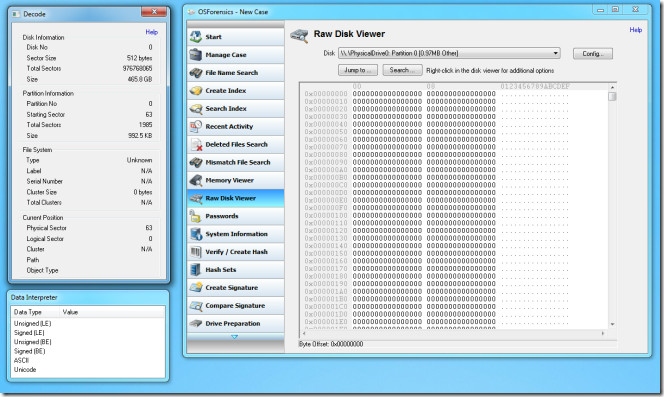Viewport: 664px width, 397px height.
Task: Click the OSForensics title bar app icon
Action: [x=191, y=12]
